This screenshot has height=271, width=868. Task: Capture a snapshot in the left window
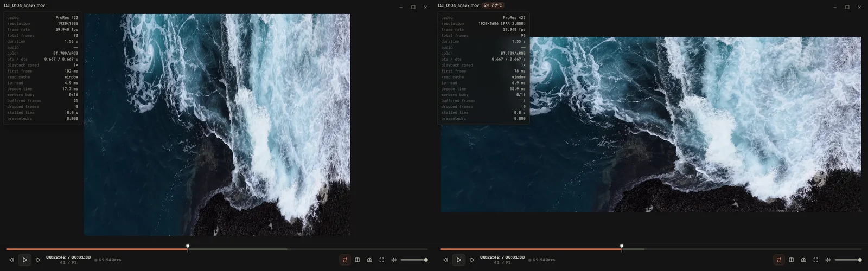[x=369, y=260]
